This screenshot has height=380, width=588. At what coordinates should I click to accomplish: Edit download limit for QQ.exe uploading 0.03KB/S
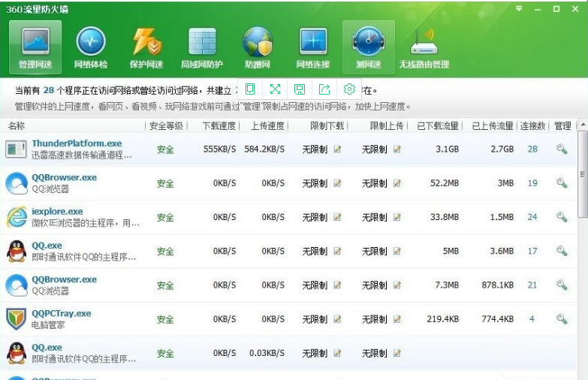(337, 353)
